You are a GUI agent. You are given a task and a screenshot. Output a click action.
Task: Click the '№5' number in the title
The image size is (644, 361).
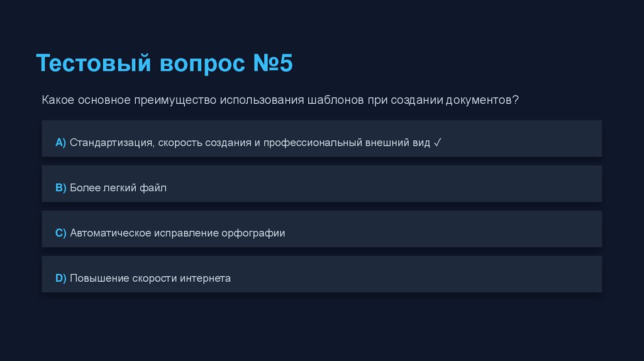coord(272,64)
